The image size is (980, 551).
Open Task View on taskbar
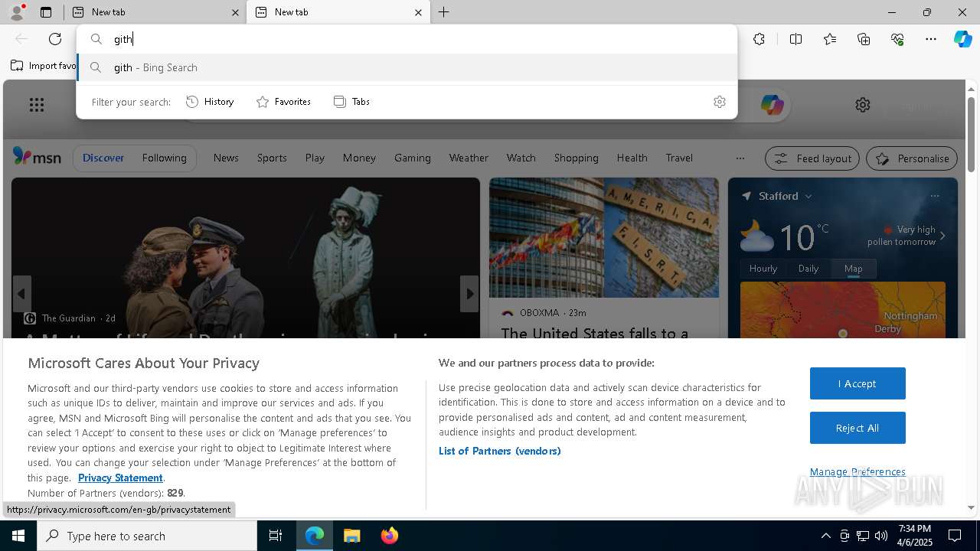pos(276,536)
